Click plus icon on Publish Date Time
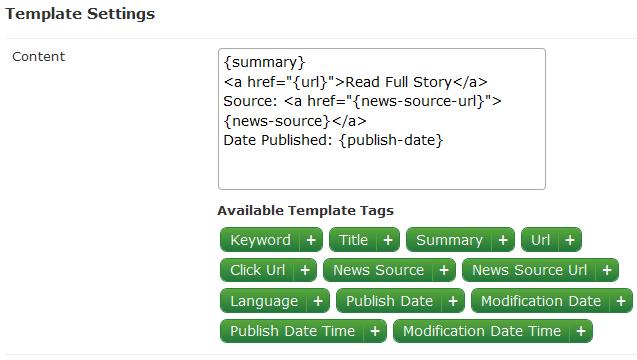Image resolution: width=637 pixels, height=360 pixels. tap(375, 331)
